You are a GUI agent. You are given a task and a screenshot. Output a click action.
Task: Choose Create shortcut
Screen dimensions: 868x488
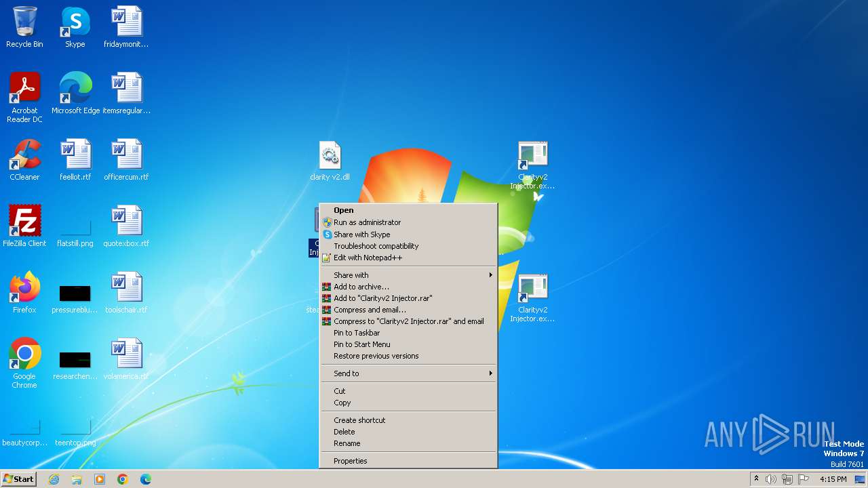pyautogui.click(x=408, y=420)
